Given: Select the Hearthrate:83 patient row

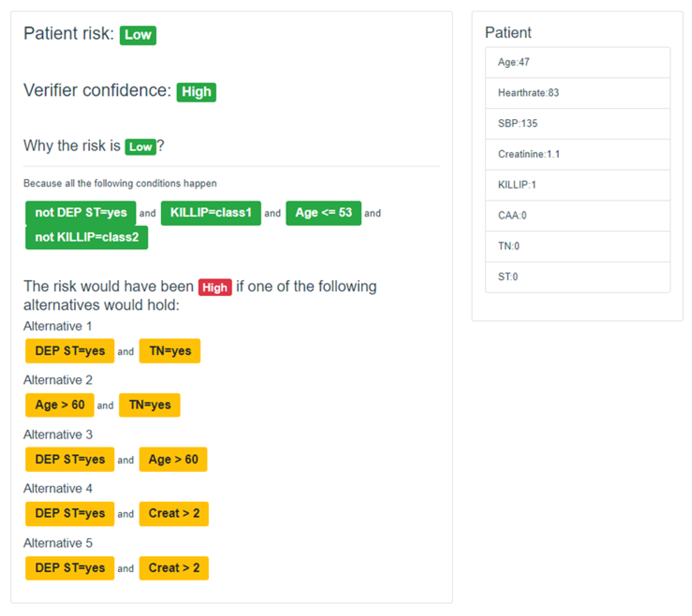Looking at the screenshot, I should click(x=578, y=93).
